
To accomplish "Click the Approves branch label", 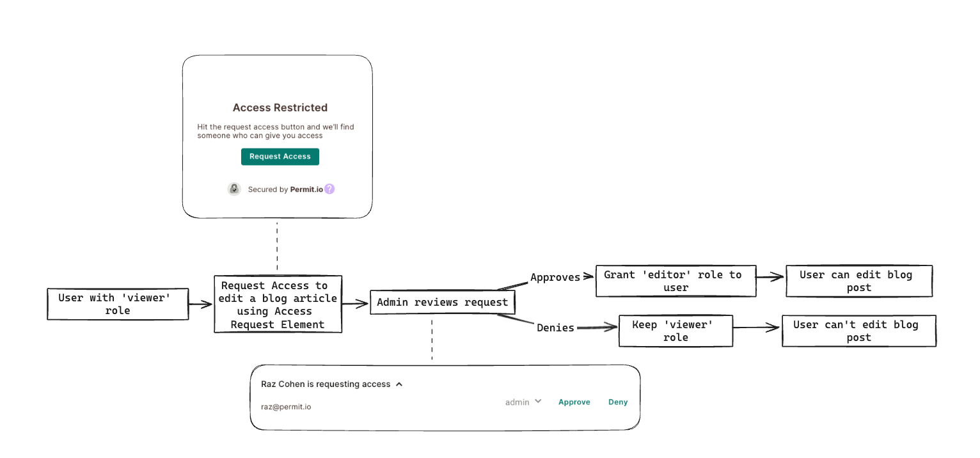I will pyautogui.click(x=555, y=278).
